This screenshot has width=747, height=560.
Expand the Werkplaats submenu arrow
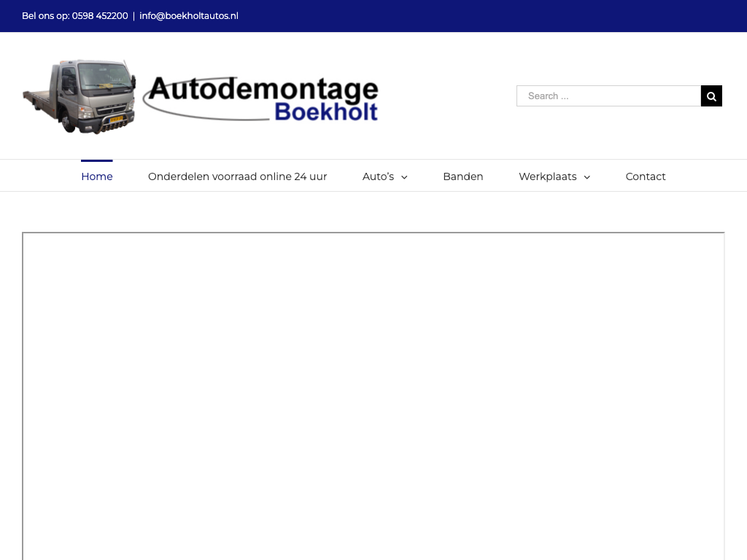pyautogui.click(x=587, y=177)
